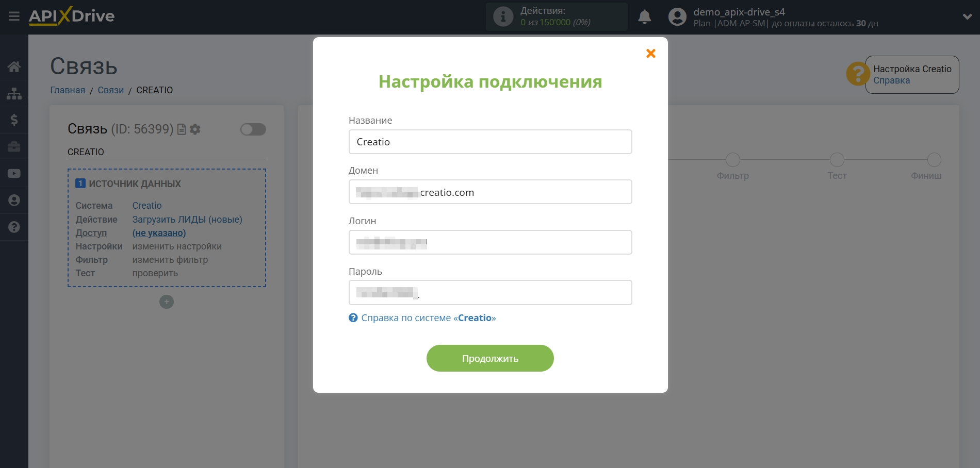Click the Продолжить button
980x468 pixels.
[x=489, y=358]
